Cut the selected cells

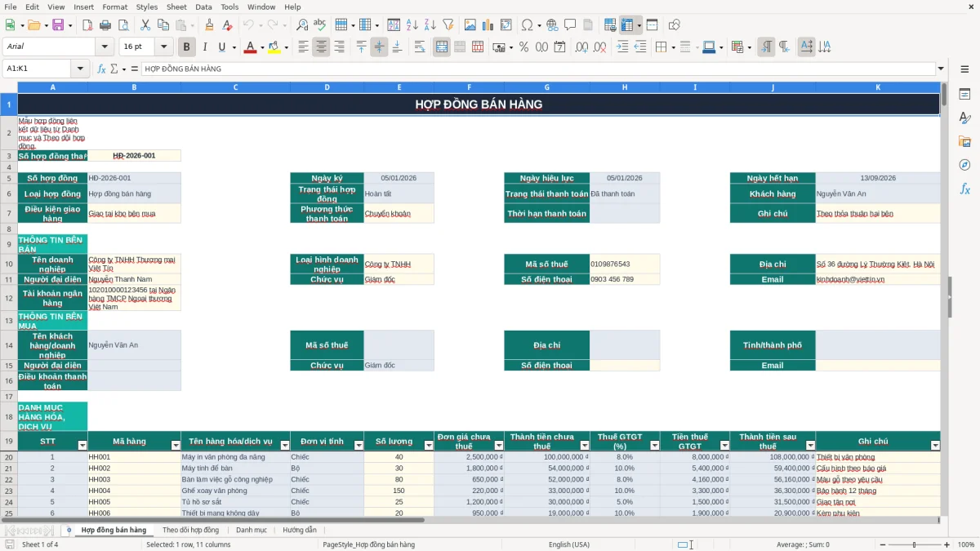pos(145,25)
